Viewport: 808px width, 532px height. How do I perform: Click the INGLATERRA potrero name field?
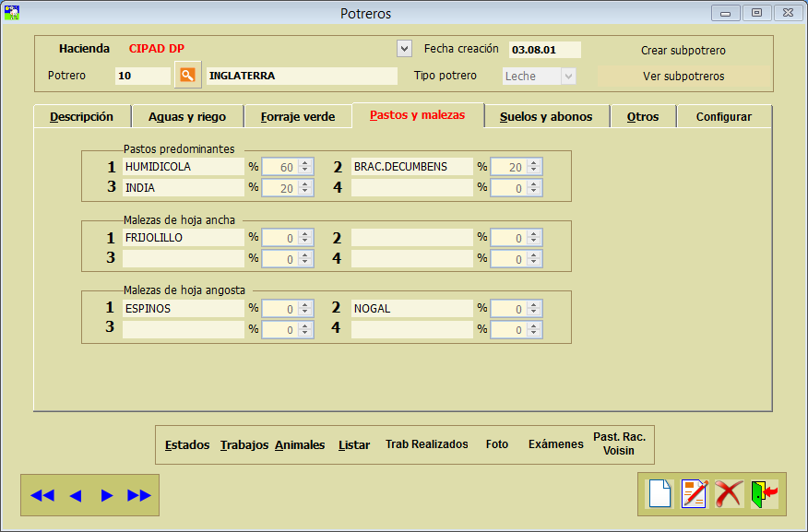(302, 76)
